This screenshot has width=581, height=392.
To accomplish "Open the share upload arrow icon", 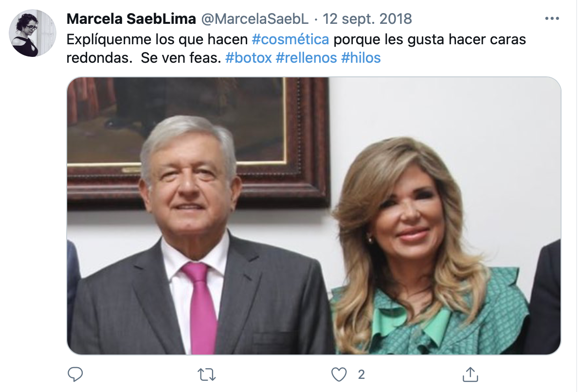I will point(470,374).
